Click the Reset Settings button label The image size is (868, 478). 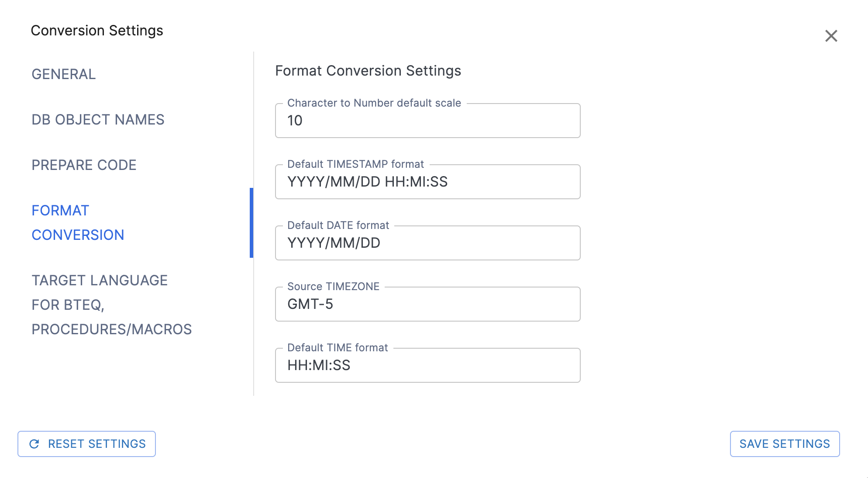97,444
